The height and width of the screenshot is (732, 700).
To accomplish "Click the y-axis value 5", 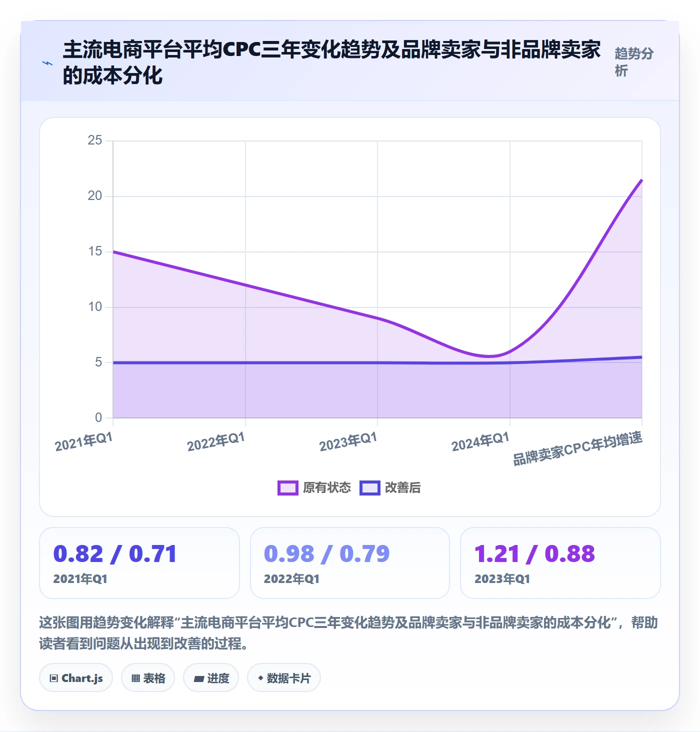I will coord(98,362).
